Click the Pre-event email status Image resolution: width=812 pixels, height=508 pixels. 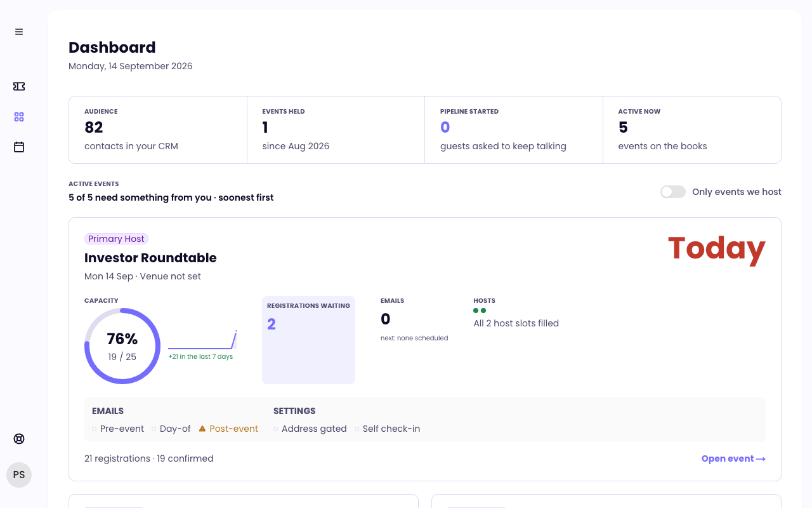(118, 429)
